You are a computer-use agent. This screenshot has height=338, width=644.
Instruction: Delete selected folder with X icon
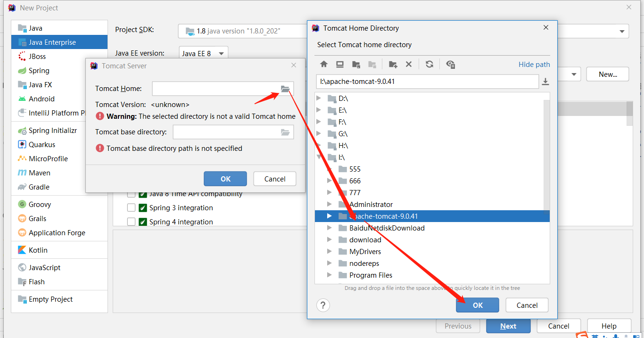click(409, 64)
